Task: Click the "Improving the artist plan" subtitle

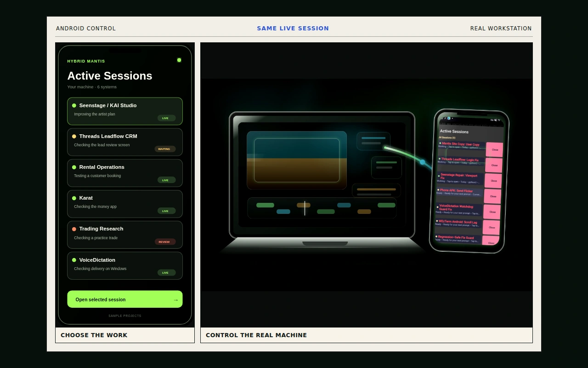Action: tap(95, 114)
